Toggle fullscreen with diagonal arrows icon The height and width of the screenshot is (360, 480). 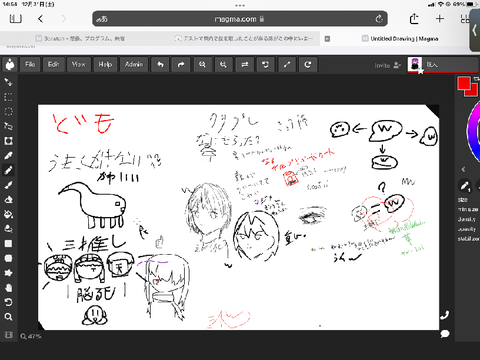pos(287,64)
